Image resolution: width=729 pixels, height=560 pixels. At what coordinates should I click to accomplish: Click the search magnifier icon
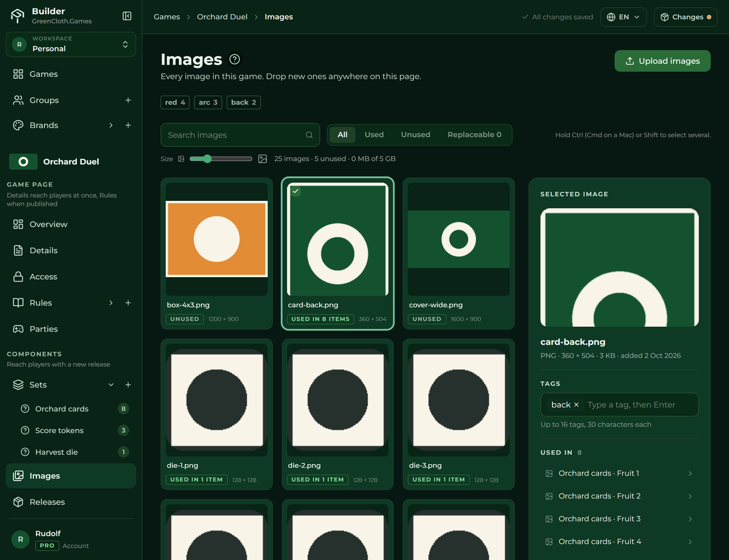click(309, 135)
